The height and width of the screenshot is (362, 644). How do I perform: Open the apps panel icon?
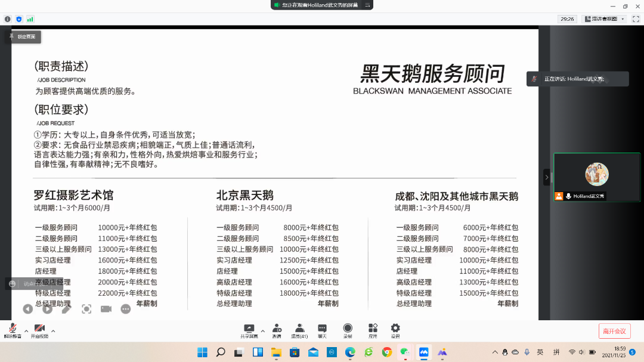point(373,330)
